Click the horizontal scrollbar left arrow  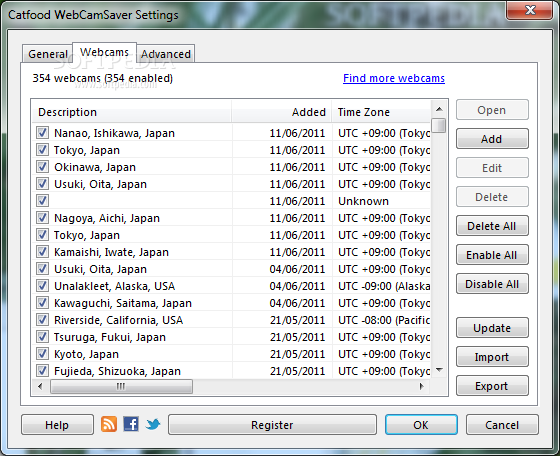pos(40,386)
